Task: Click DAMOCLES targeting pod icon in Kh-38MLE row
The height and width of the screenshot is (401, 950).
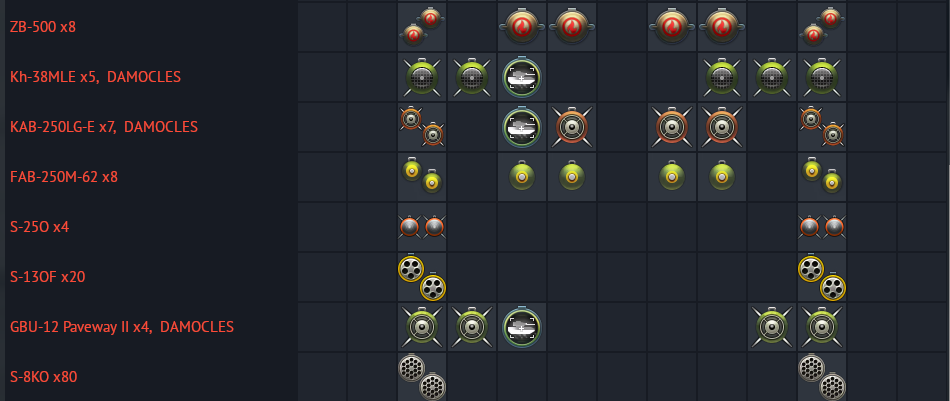Action: 522,78
